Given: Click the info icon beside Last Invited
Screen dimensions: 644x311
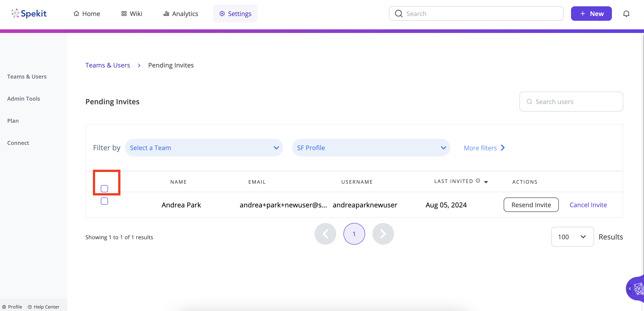Looking at the screenshot, I should coord(478,181).
